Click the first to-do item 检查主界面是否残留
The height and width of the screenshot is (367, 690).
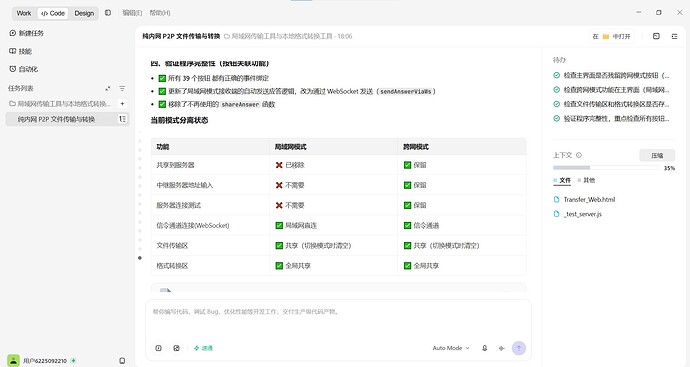pyautogui.click(x=611, y=75)
